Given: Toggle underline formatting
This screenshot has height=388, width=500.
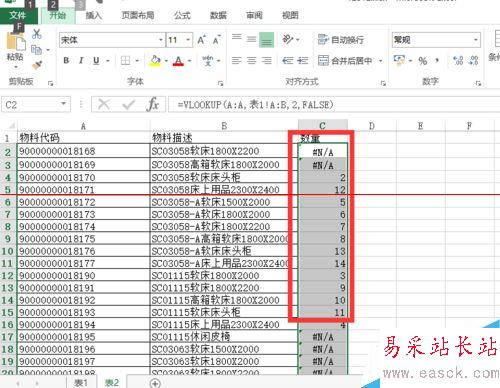Looking at the screenshot, I should click(96, 61).
